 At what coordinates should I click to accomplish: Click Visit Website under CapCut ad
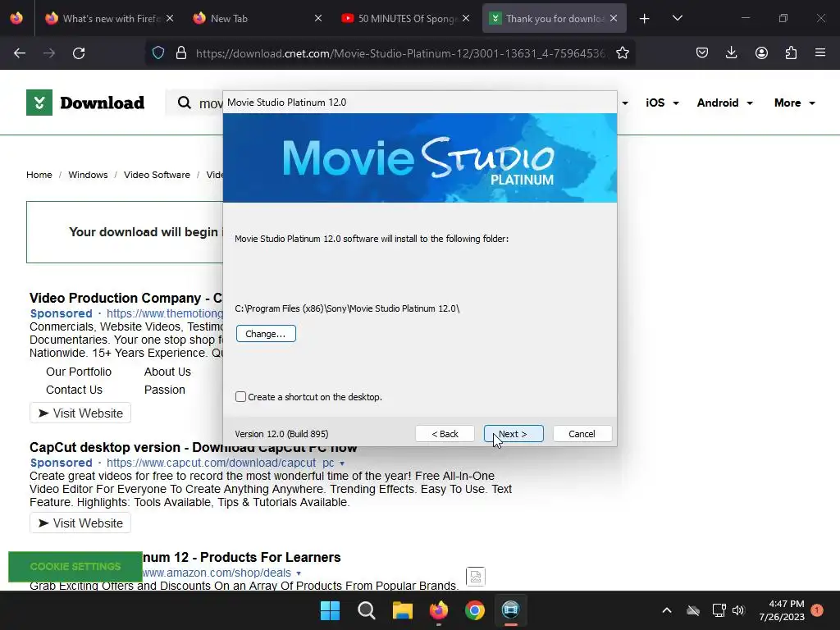[x=80, y=523]
